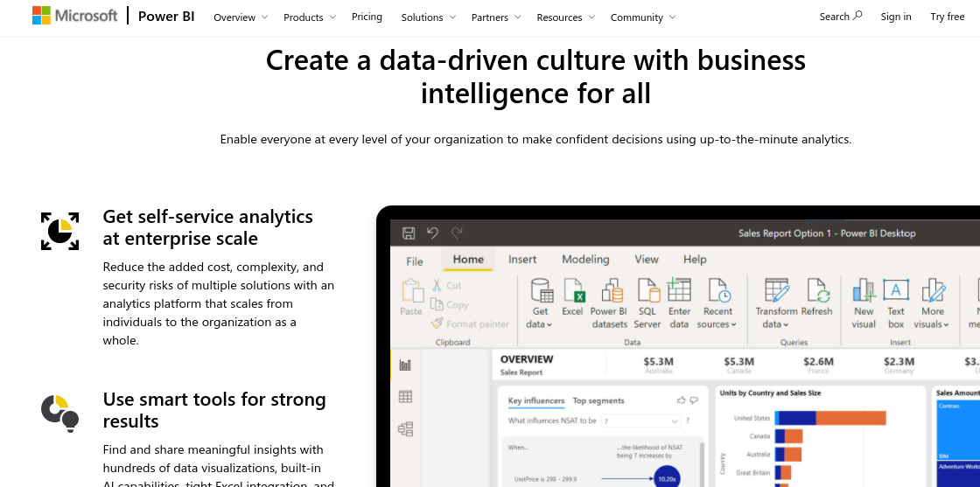Click the smart tools lightbulb icon
This screenshot has width=980, height=487.
coord(60,414)
